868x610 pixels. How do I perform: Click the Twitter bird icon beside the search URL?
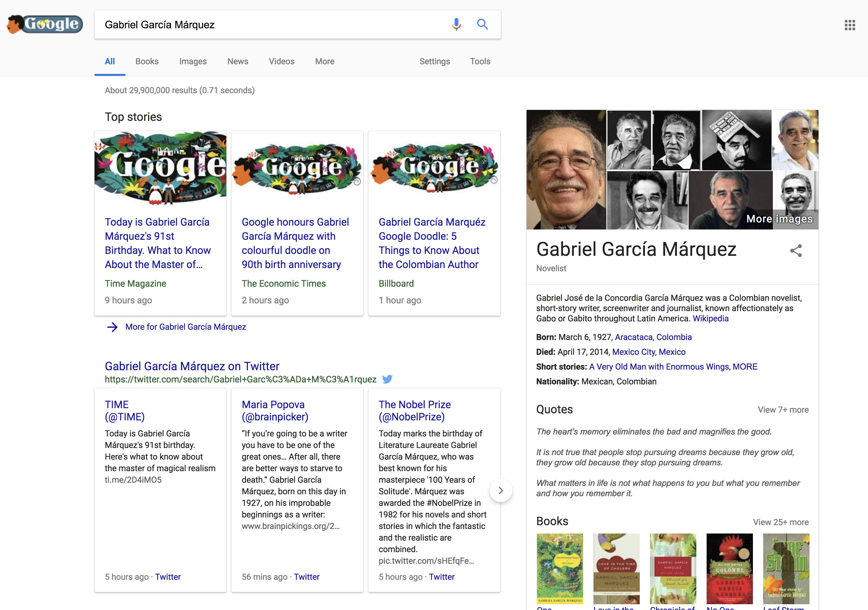[x=387, y=379]
